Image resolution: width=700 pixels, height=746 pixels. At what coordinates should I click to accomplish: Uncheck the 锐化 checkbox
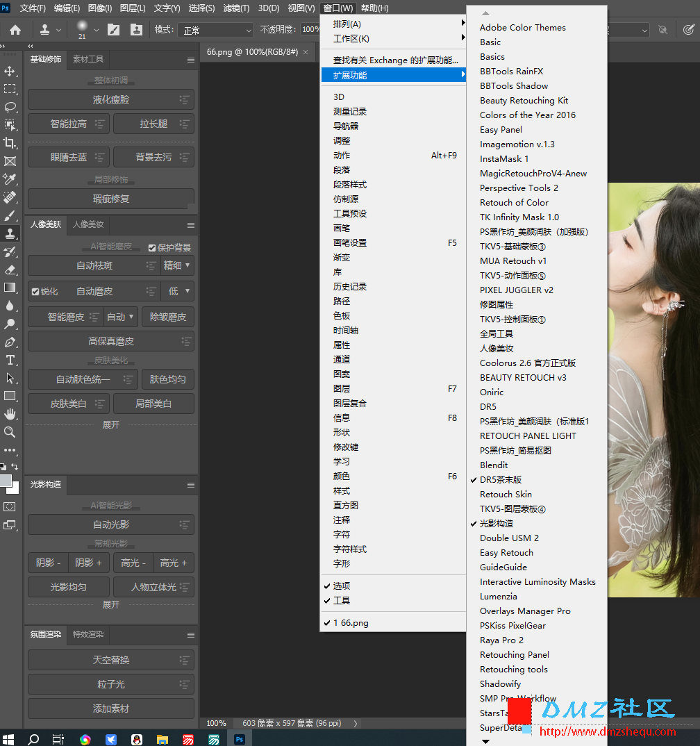click(35, 292)
